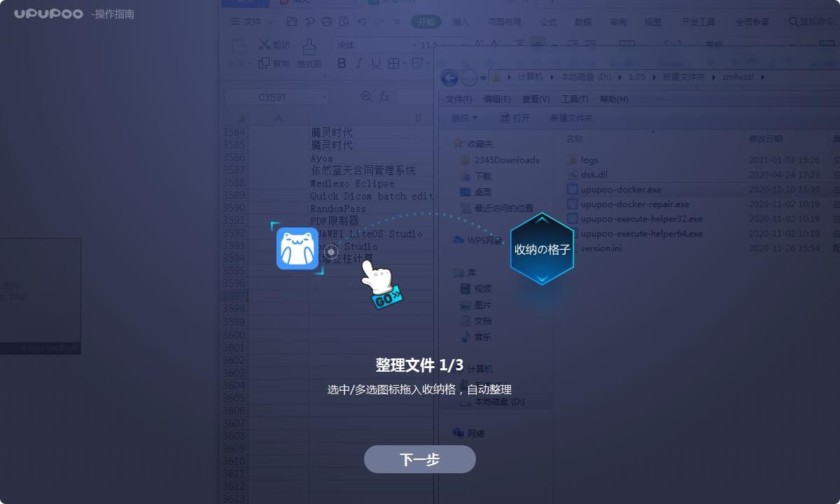
Task: Click the print preview icon in the WPS toolbar
Action: tap(344, 22)
